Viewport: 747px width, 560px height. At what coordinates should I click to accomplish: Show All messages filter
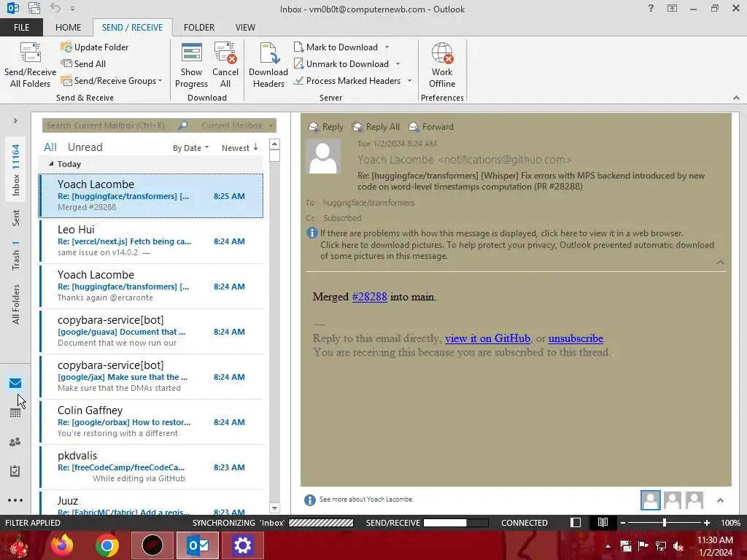[x=50, y=147]
